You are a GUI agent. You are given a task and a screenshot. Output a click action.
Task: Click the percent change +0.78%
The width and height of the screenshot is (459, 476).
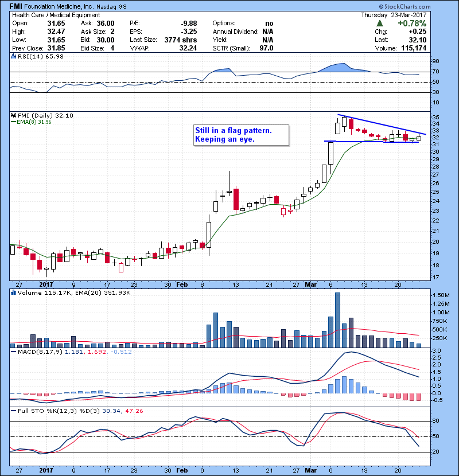412,24
